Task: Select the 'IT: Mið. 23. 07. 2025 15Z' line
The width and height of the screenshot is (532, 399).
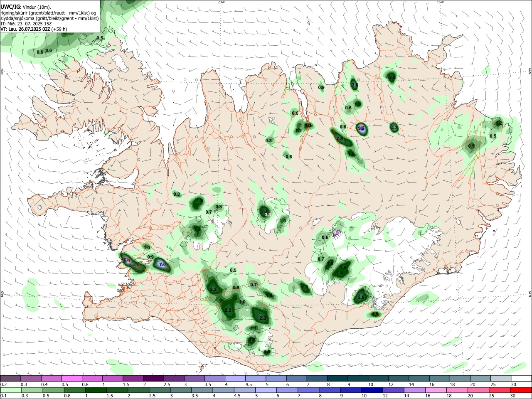Action: pos(26,24)
